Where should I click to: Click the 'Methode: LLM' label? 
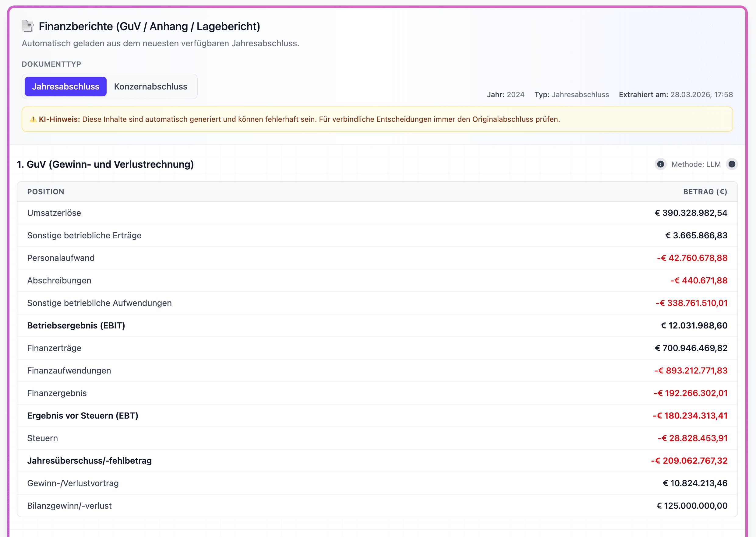pyautogui.click(x=696, y=164)
